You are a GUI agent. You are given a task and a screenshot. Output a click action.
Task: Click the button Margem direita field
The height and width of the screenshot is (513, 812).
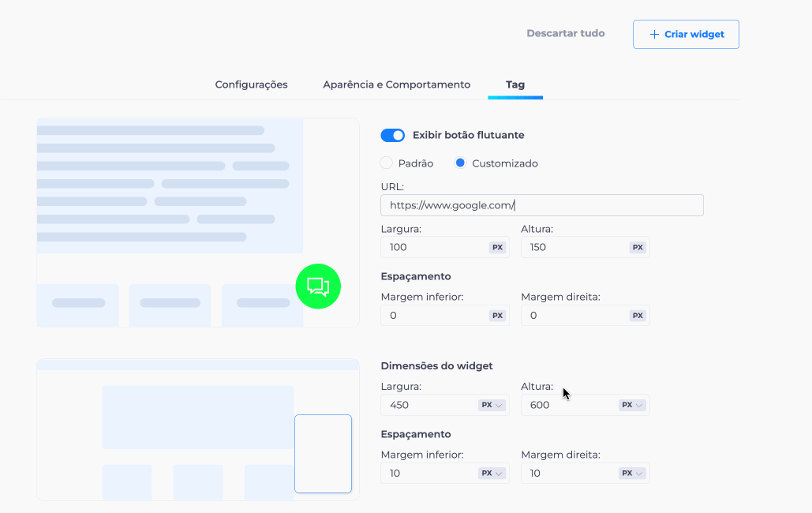586,316
